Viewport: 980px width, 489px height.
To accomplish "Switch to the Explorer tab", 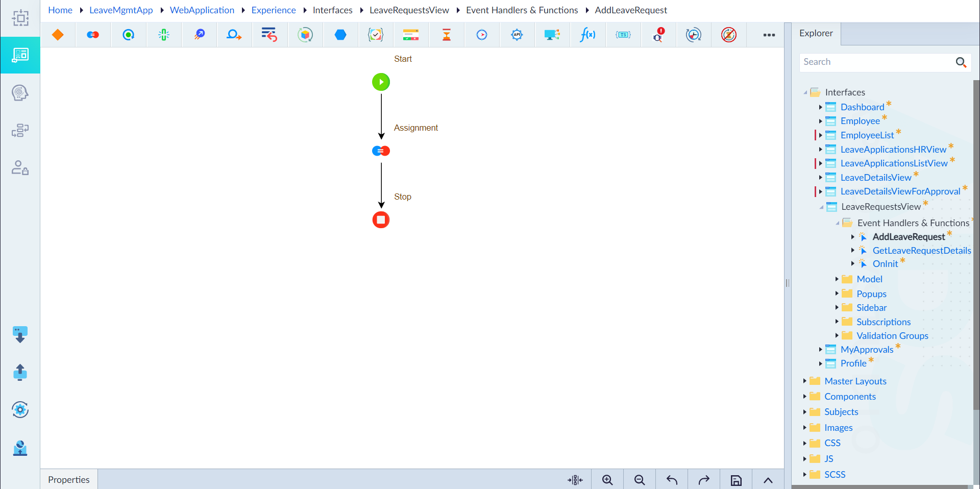I will [816, 34].
